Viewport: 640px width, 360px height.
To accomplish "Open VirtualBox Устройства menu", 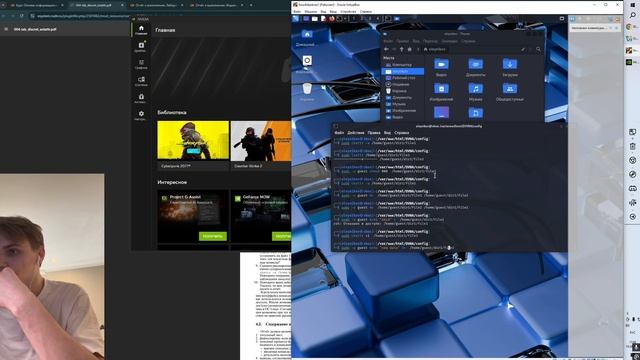I will click(x=348, y=11).
